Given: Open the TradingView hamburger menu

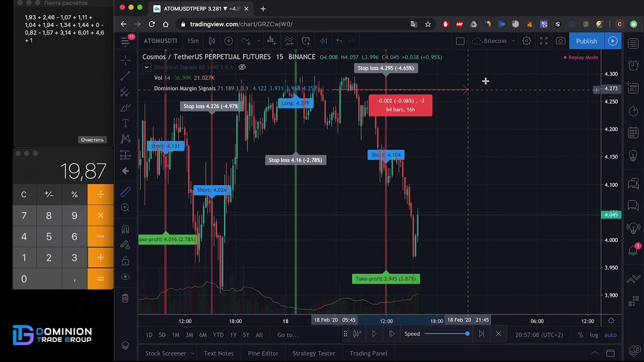Looking at the screenshot, I should point(125,41).
